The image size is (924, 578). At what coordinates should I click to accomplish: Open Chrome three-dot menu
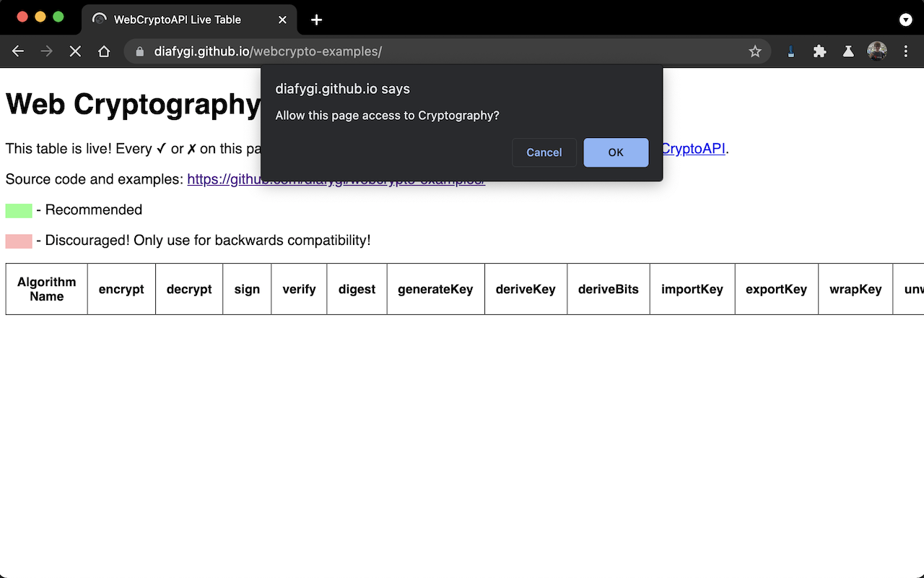[906, 51]
